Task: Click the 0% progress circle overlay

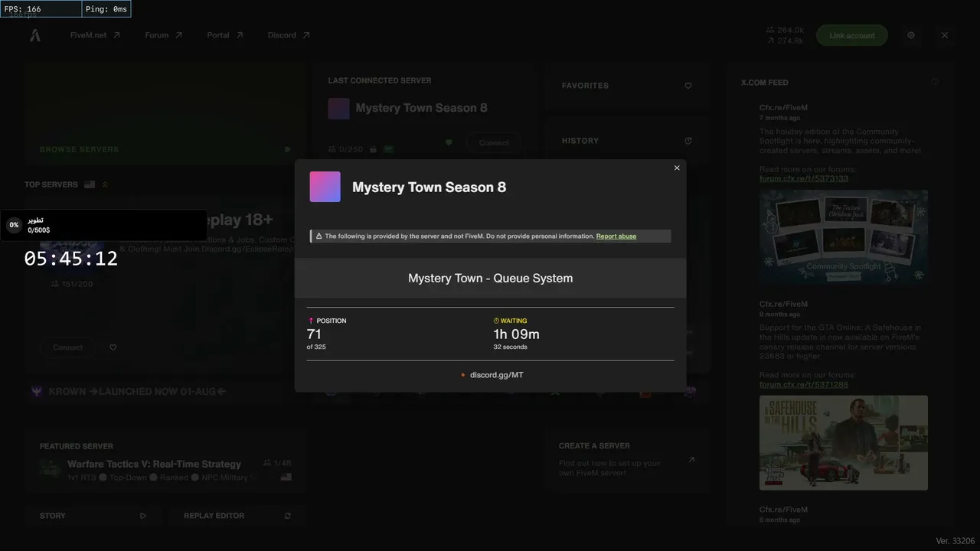Action: [x=14, y=225]
